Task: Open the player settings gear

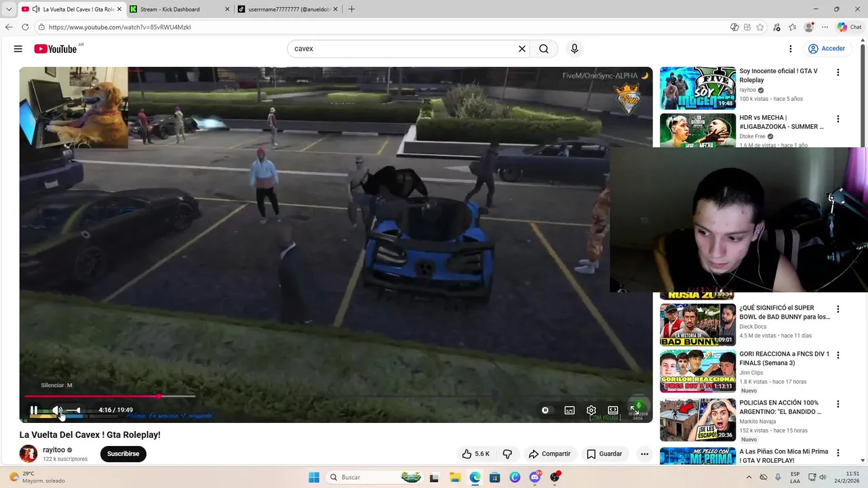Action: 591,410
